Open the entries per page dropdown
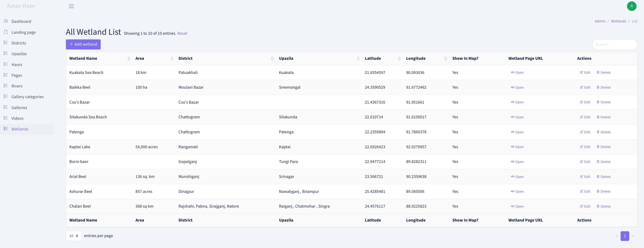This screenshot has height=248, width=644. 74,236
